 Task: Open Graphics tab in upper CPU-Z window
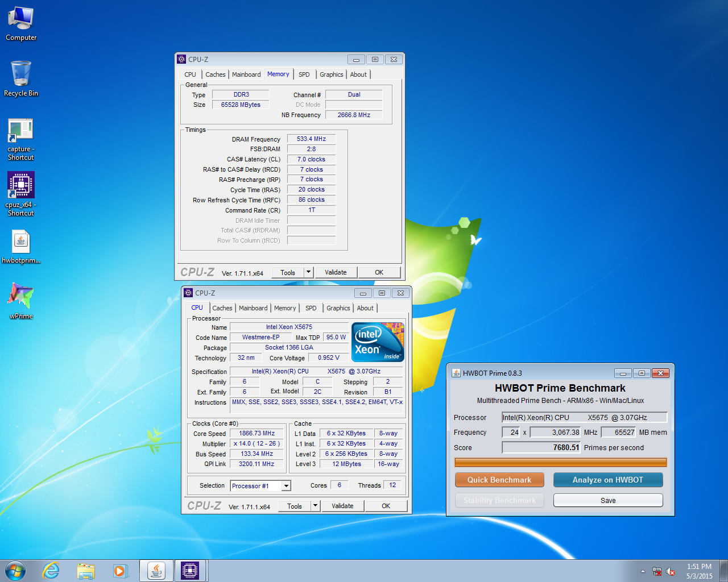[x=331, y=74]
